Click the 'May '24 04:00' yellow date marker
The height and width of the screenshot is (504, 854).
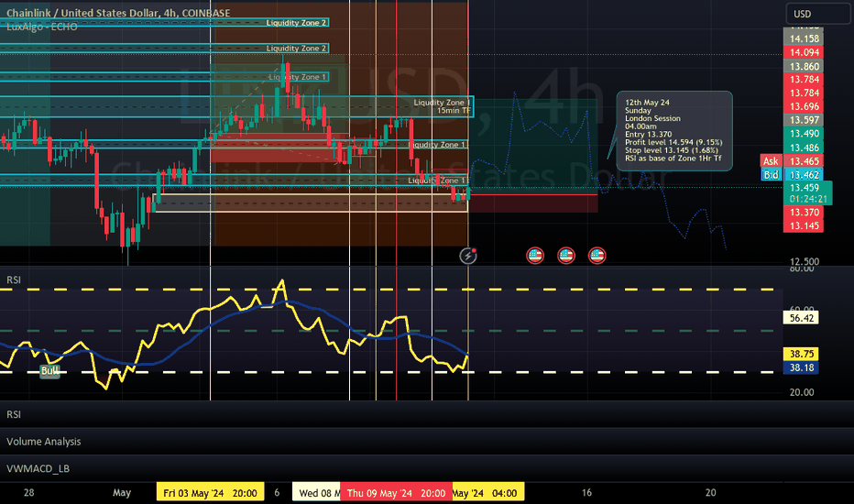488,493
